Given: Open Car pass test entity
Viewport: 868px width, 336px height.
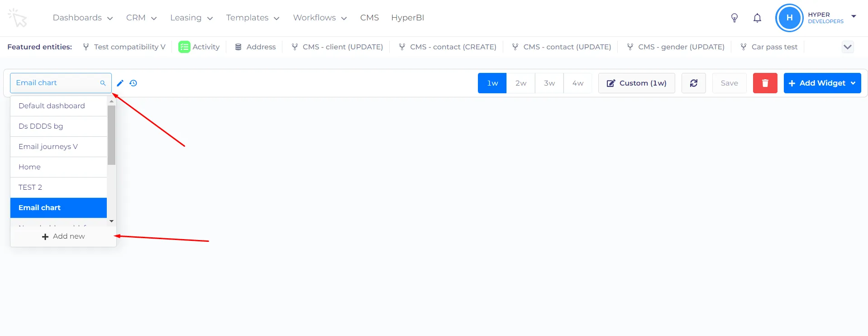Looking at the screenshot, I should tap(769, 47).
